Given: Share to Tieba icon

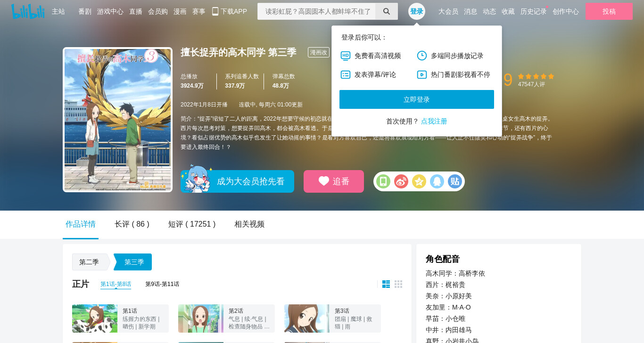Looking at the screenshot, I should (455, 181).
